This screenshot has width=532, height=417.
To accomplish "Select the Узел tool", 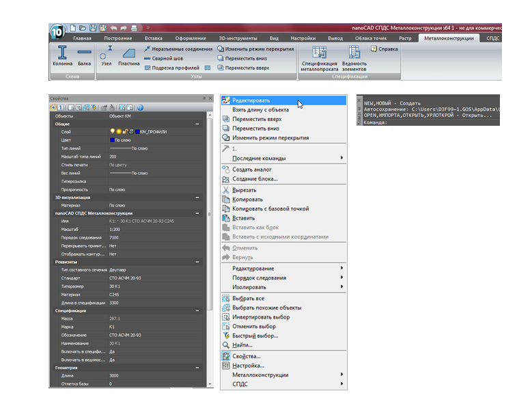I will point(107,56).
